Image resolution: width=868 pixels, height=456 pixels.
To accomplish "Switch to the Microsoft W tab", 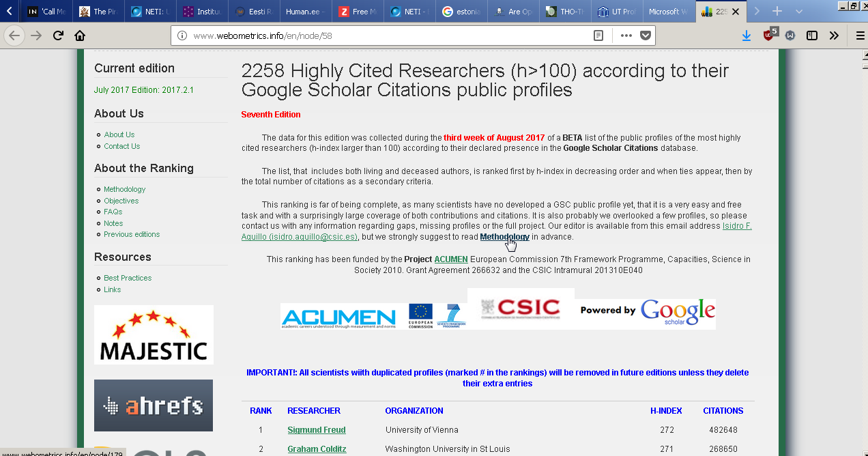I will coord(669,12).
